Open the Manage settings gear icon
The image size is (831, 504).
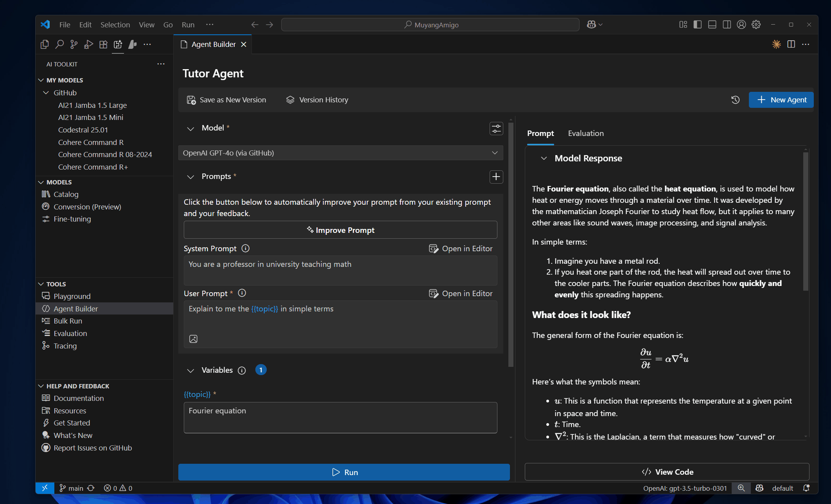click(x=756, y=25)
